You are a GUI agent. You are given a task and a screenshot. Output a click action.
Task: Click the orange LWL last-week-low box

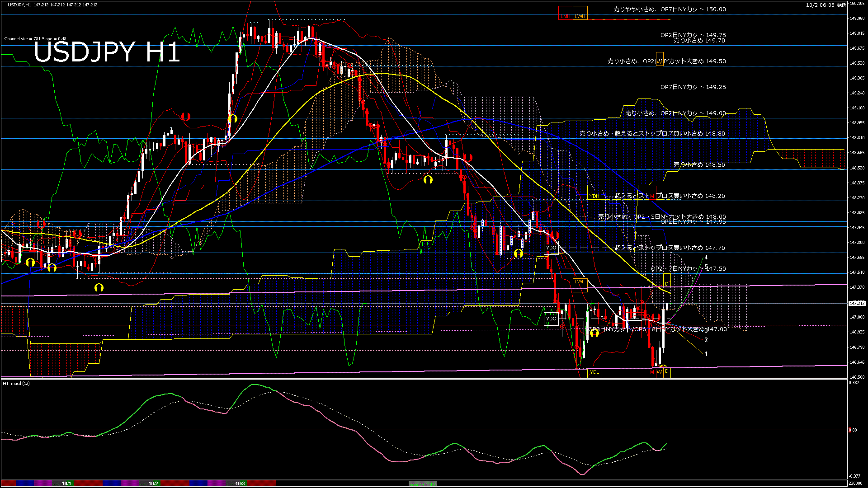580,282
